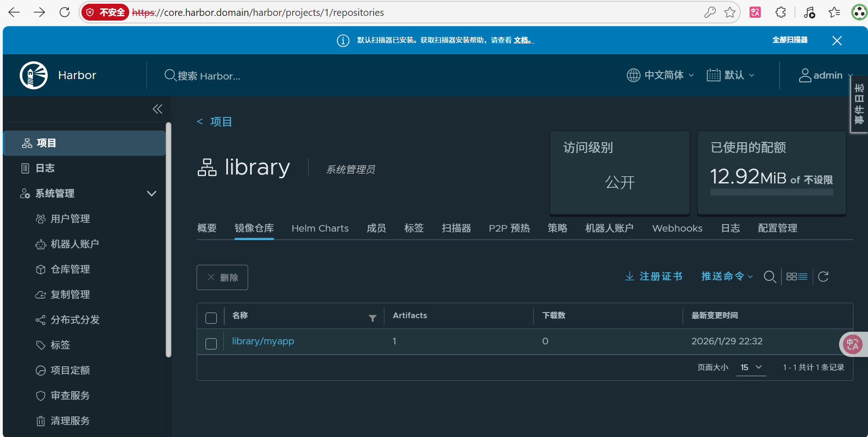868x437 pixels.
Task: Open the 文档 link in banner
Action: [x=523, y=40]
